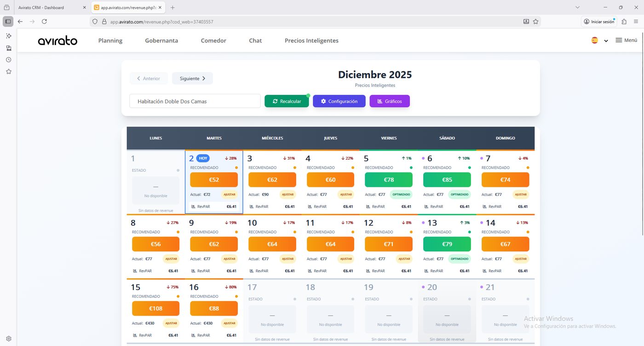
Task: Click the €60 price on day 4
Action: coord(330,179)
